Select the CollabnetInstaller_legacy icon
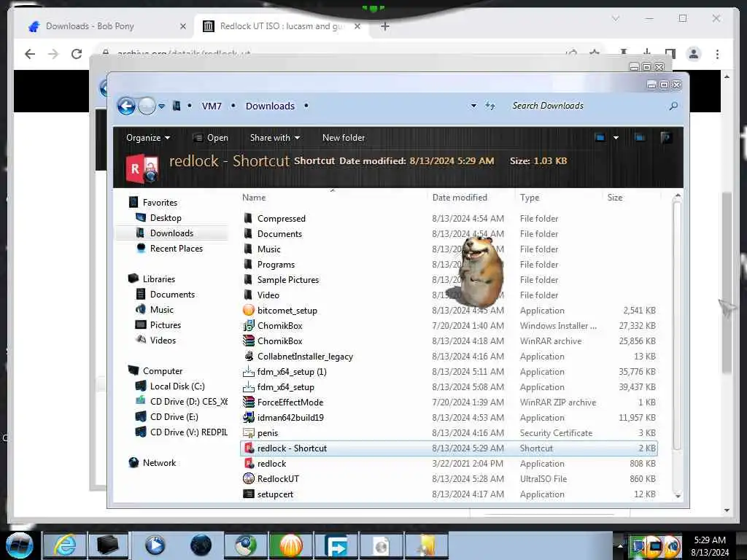Screen dimensions: 747x560 tap(248, 356)
